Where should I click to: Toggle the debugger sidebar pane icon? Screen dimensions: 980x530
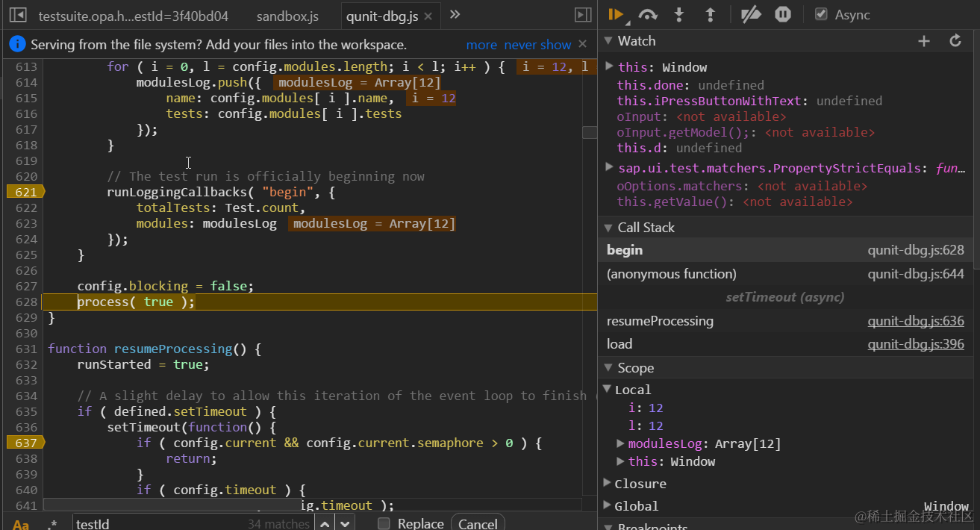[583, 15]
